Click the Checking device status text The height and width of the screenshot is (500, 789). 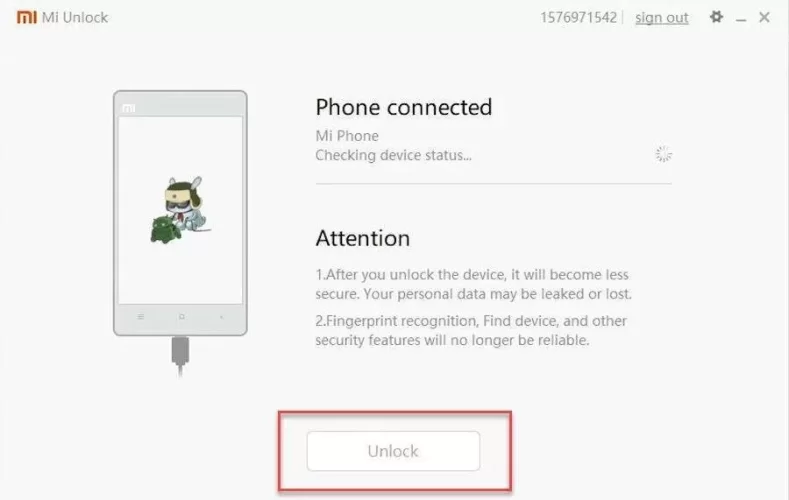click(393, 155)
